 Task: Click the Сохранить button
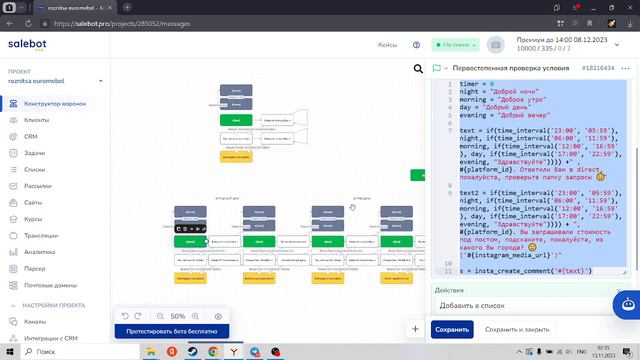pyautogui.click(x=452, y=329)
